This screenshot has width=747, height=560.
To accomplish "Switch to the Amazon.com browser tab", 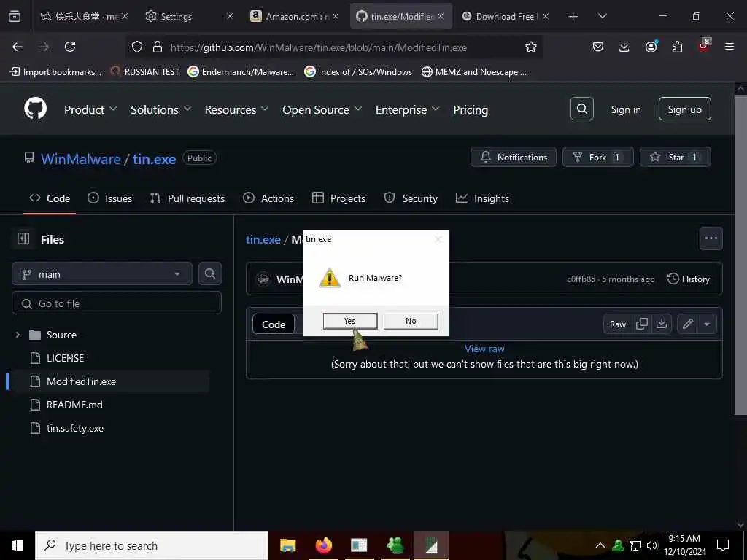I will click(x=294, y=16).
